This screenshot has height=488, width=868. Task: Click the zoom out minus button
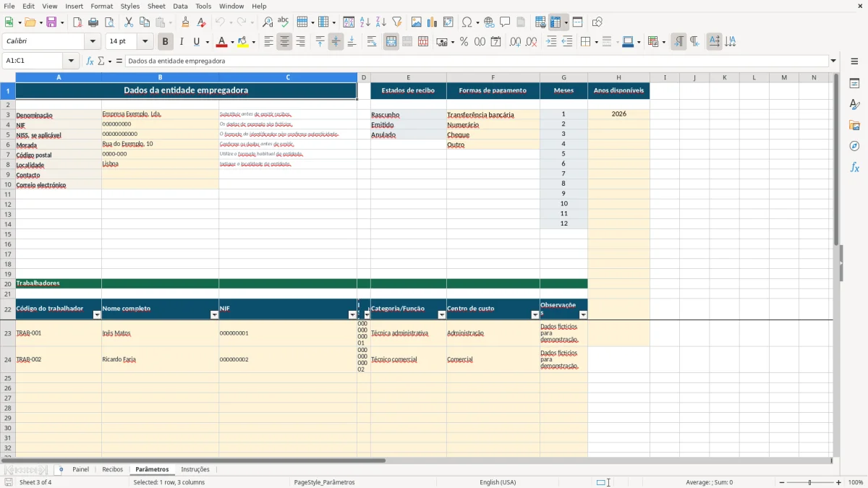[x=782, y=482]
